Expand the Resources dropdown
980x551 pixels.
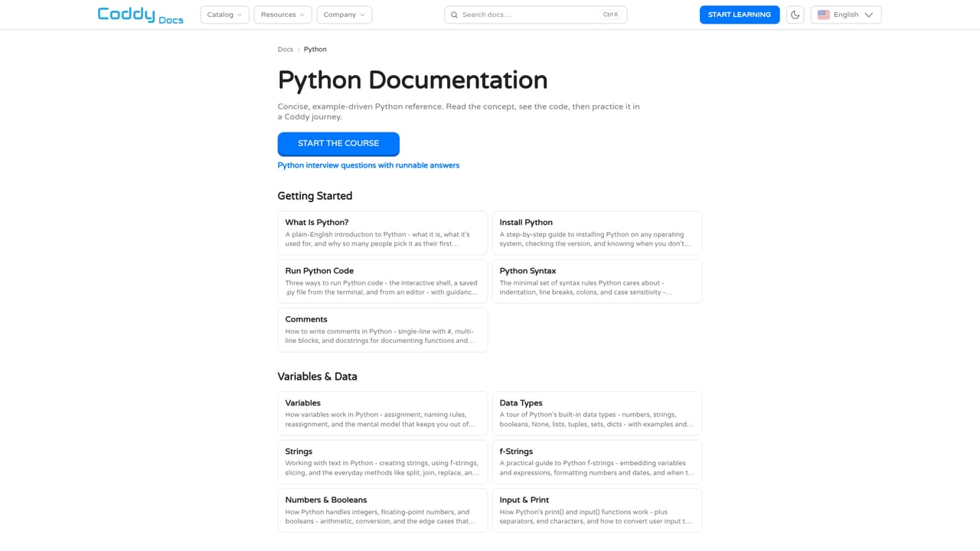pyautogui.click(x=283, y=15)
